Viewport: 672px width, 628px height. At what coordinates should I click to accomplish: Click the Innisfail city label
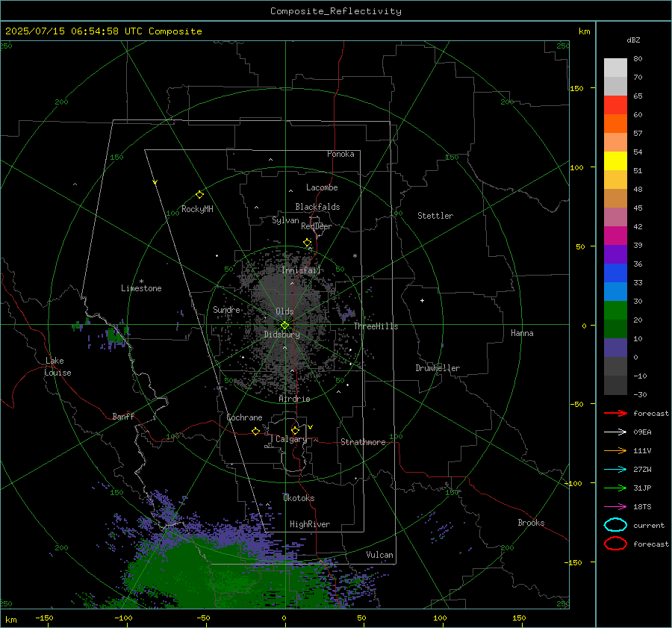coord(301,270)
